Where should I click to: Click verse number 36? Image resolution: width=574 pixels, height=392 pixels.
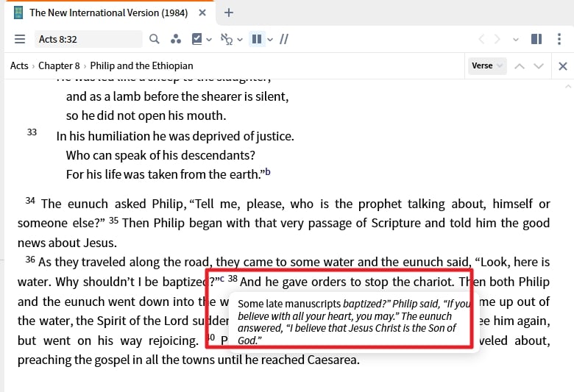30,260
